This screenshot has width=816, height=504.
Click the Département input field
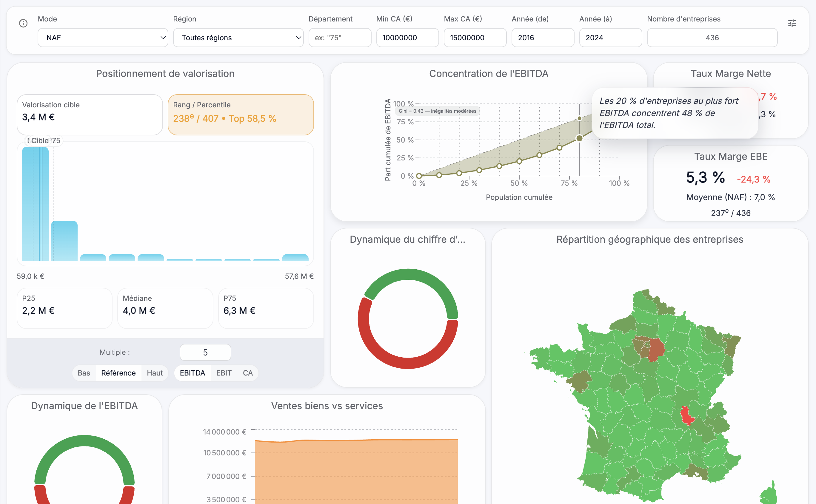coord(340,38)
